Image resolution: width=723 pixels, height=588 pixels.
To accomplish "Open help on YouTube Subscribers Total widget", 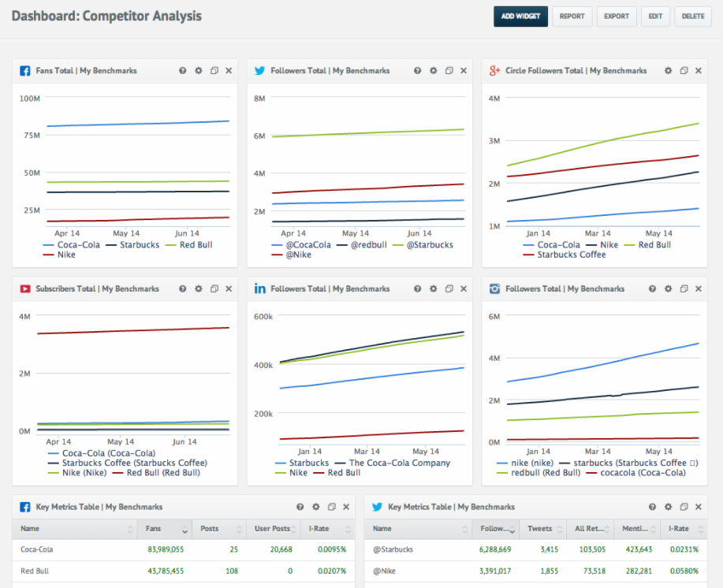I will point(183,288).
